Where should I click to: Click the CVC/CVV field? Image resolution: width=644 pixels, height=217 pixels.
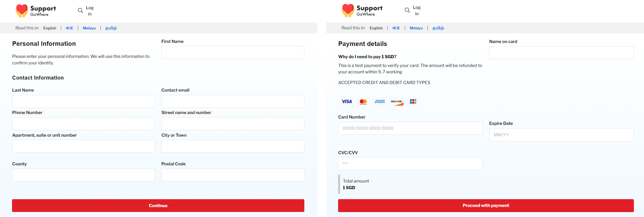[x=410, y=164]
